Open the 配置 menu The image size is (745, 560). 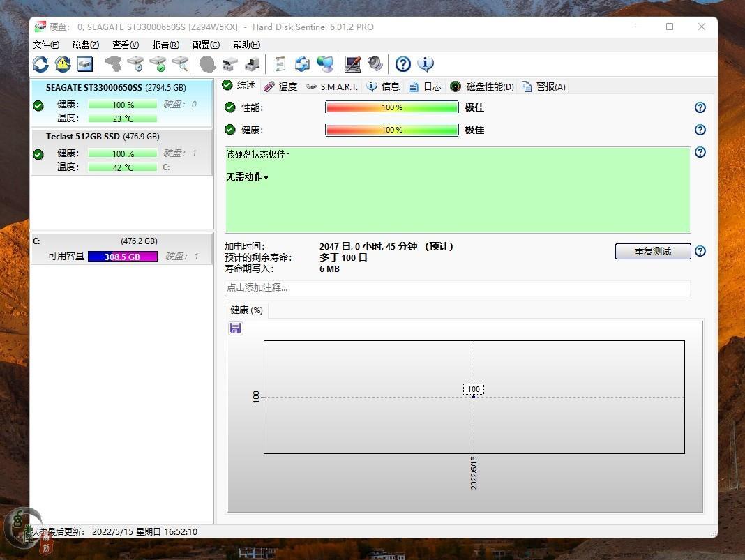(206, 45)
